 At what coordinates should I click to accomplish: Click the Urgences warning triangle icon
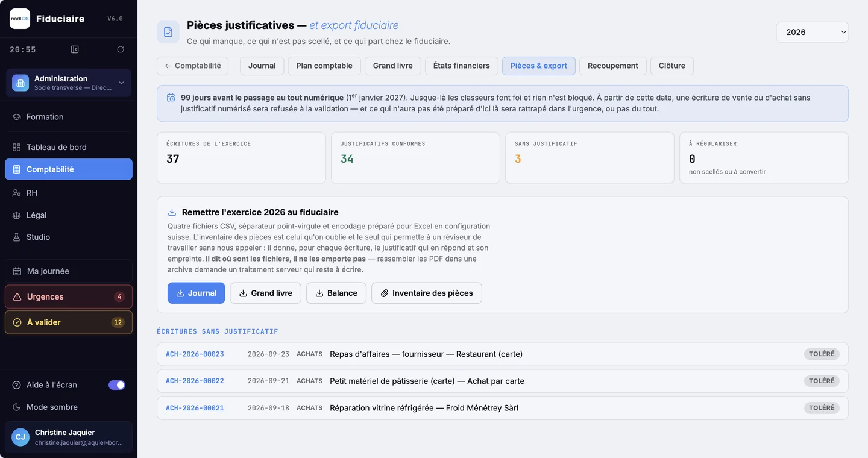pos(17,296)
